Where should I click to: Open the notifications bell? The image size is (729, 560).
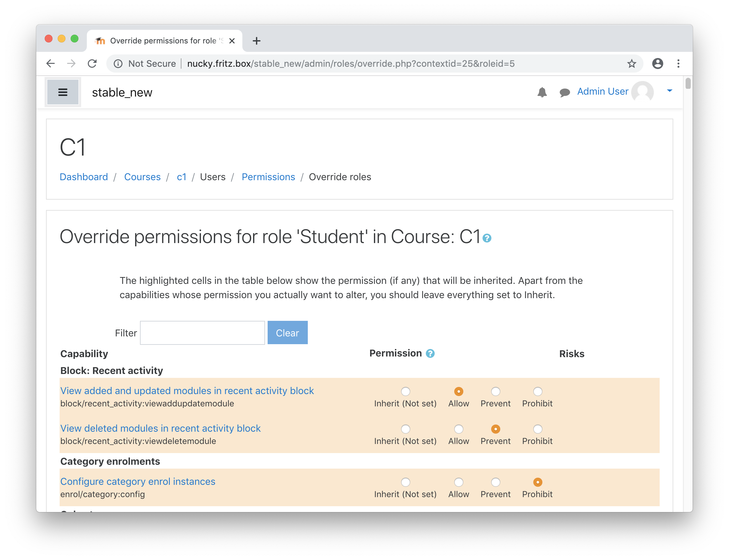[542, 92]
